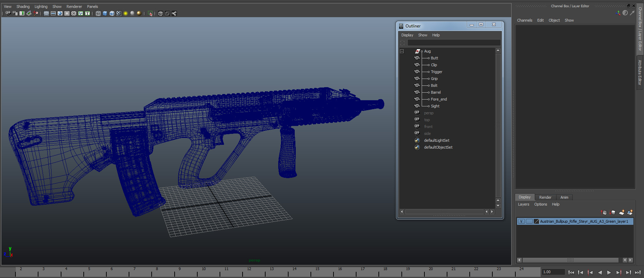Open the viewport Shading menu
This screenshot has height=278, width=644.
coord(23,7)
